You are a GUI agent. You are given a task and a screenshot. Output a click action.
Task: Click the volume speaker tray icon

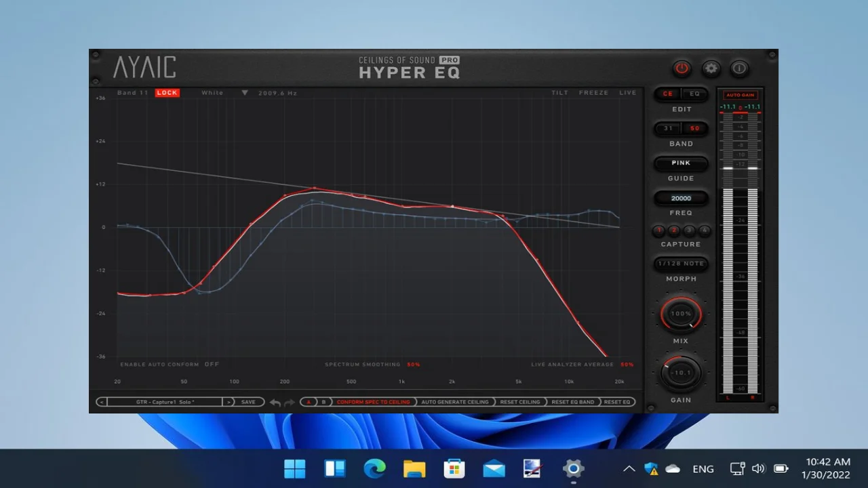[x=758, y=468]
